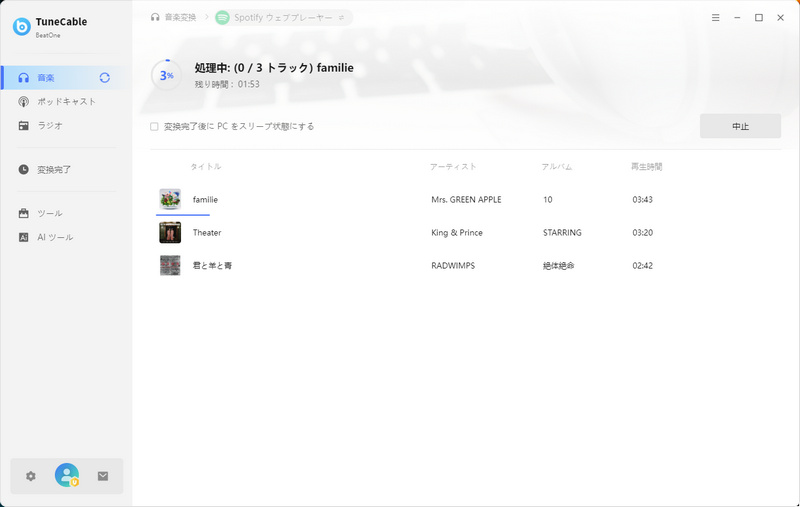Click album name 10
Image resolution: width=800 pixels, height=507 pixels.
547,199
